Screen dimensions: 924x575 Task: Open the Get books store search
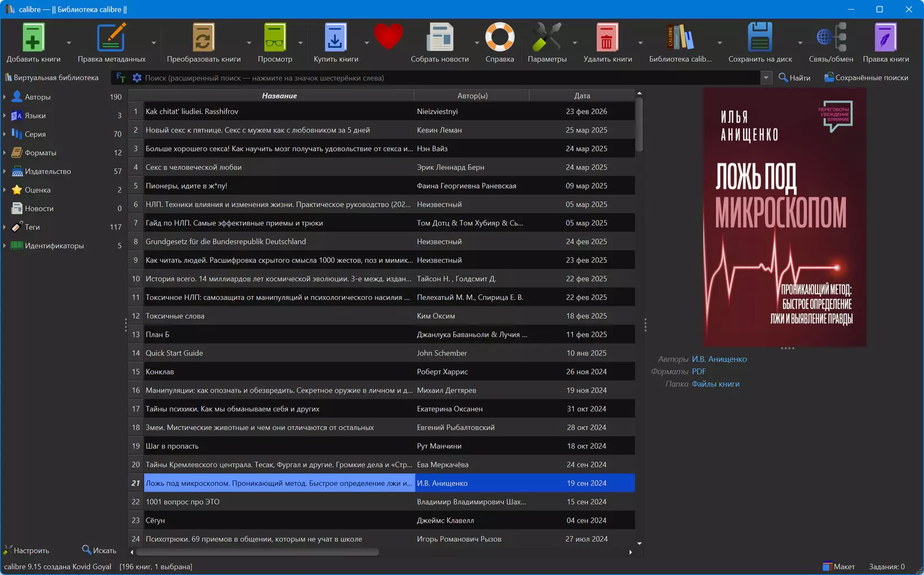(336, 43)
